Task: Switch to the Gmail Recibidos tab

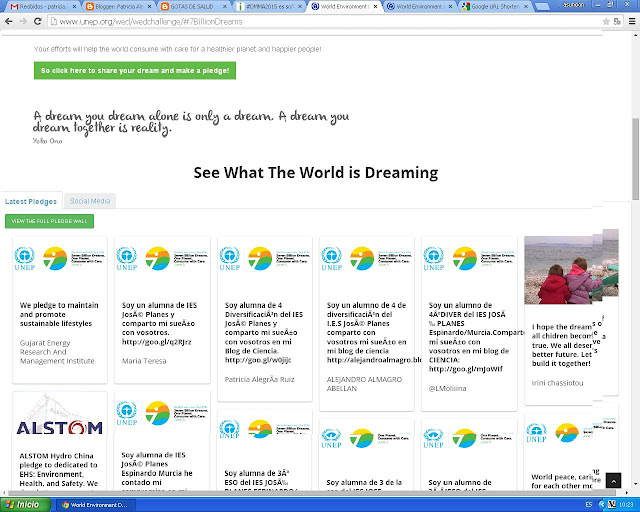Action: pos(40,7)
